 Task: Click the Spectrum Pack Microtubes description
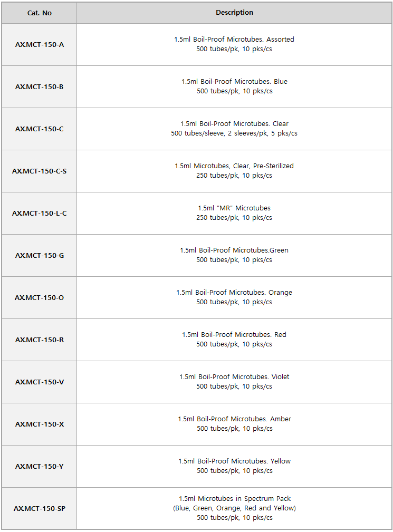pyautogui.click(x=235, y=508)
